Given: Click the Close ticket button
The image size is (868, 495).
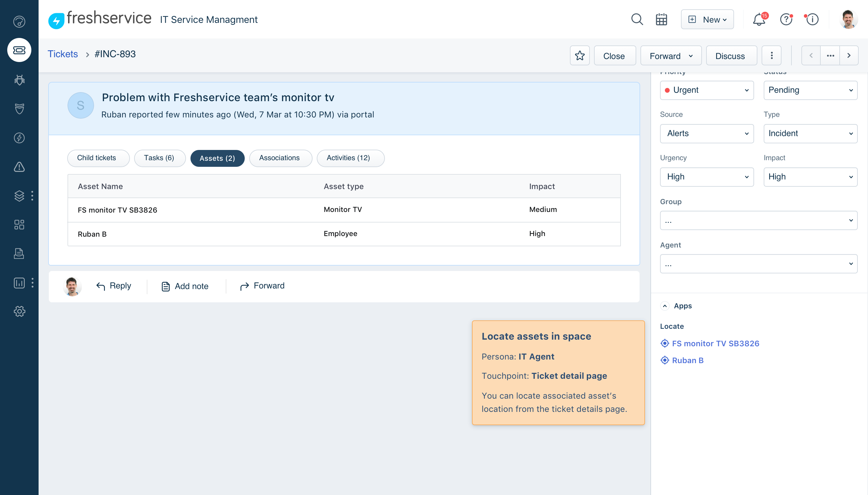Looking at the screenshot, I should click(615, 55).
